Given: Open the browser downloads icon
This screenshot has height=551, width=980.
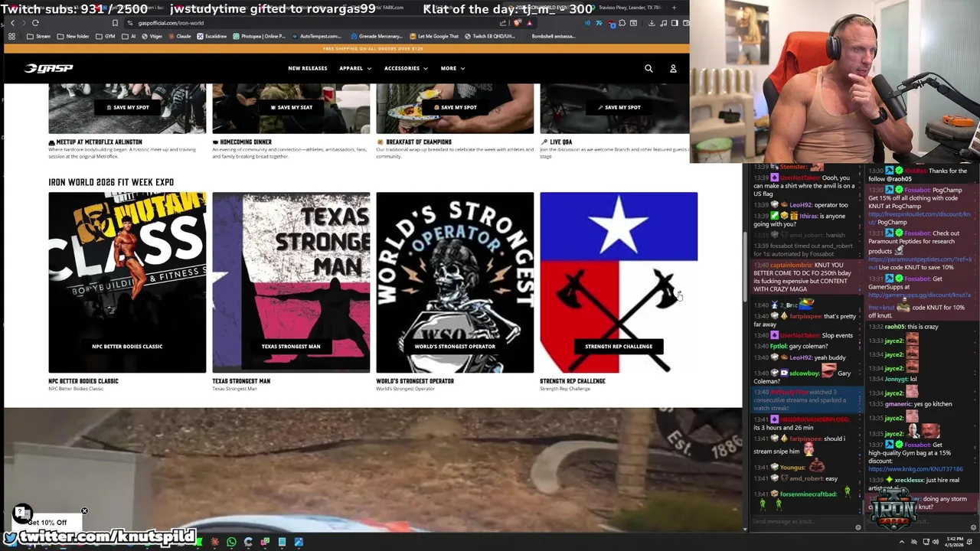Looking at the screenshot, I should pos(652,23).
